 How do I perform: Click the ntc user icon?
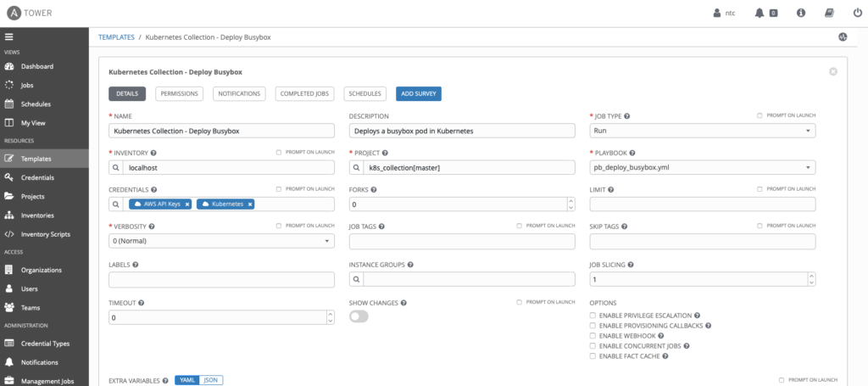[717, 13]
